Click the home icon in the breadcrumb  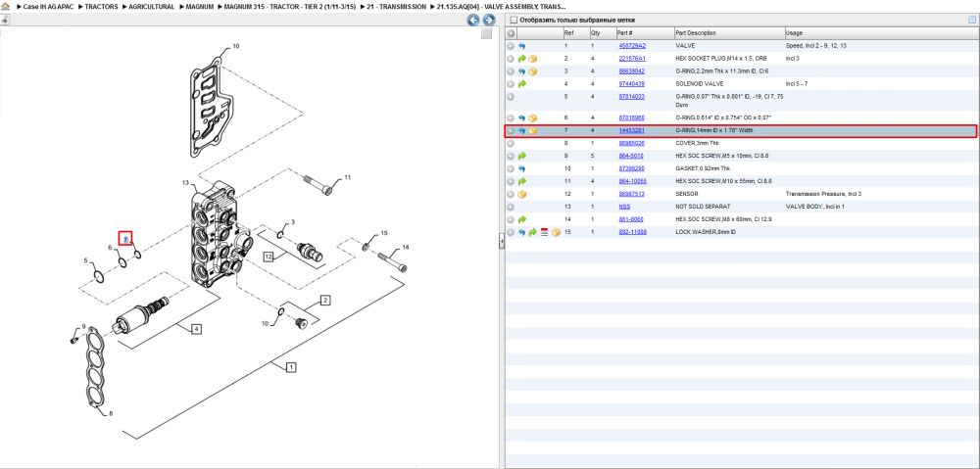(6, 6)
